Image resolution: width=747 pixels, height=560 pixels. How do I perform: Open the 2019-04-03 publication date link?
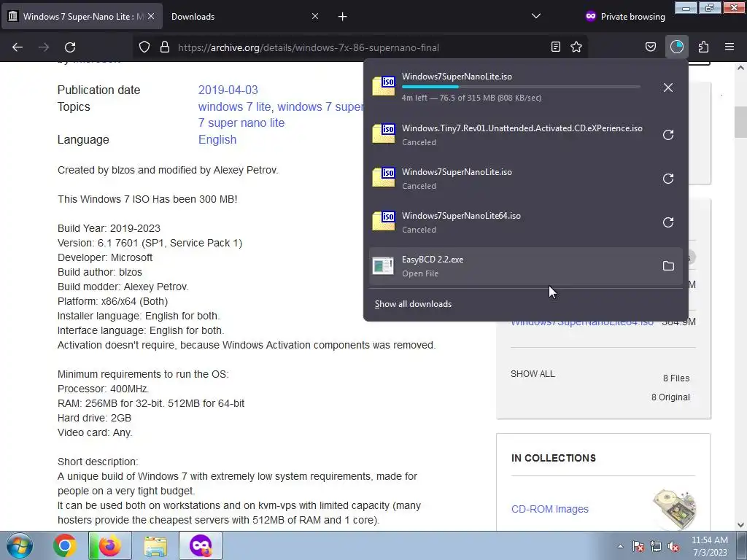[x=228, y=90]
